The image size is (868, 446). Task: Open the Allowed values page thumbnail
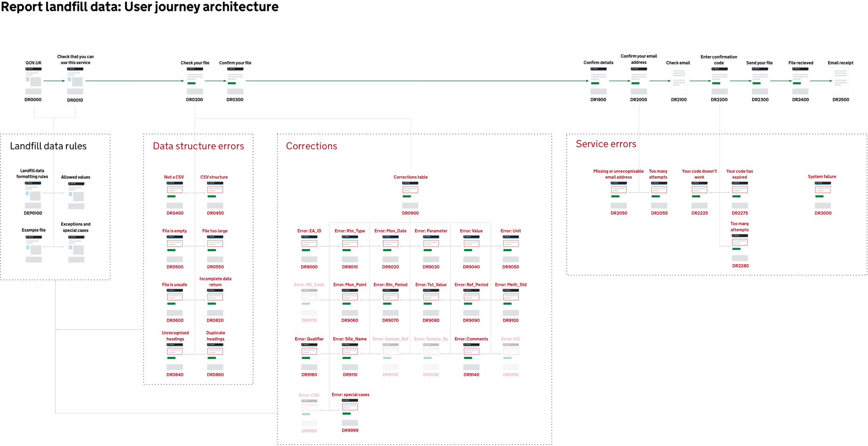pyautogui.click(x=76, y=196)
